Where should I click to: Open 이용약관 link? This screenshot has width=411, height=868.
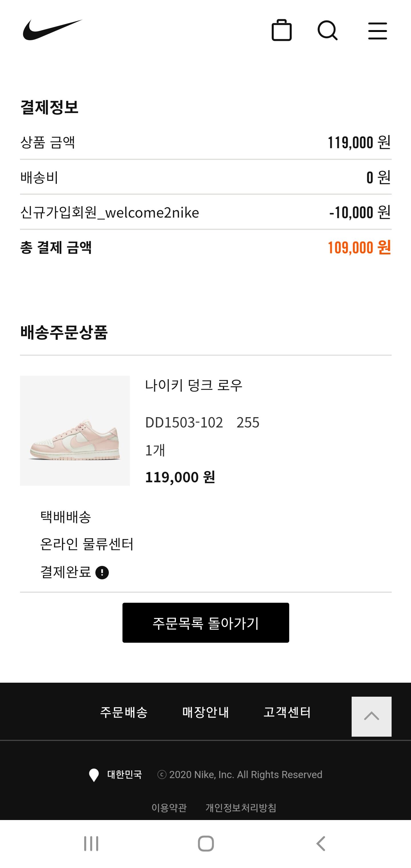[169, 808]
